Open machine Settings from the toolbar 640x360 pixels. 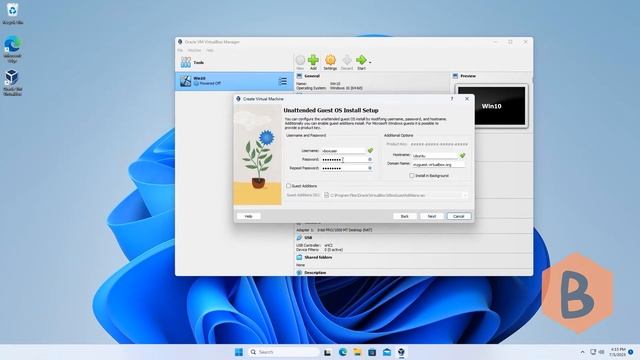330,60
